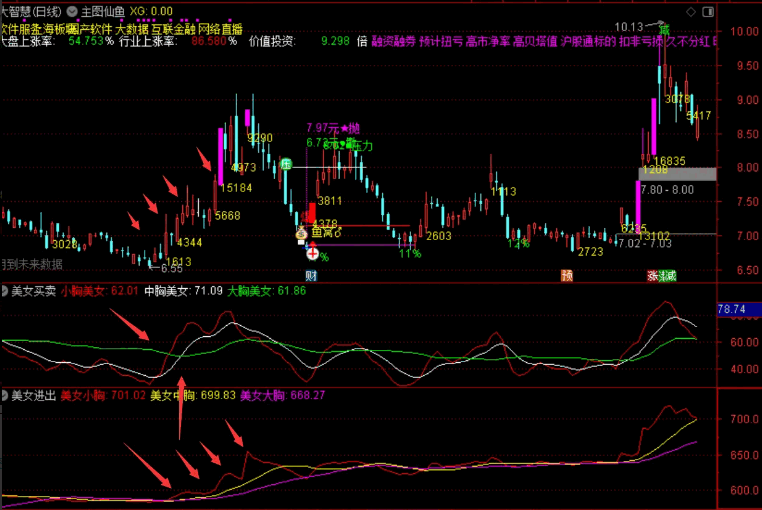Image resolution: width=762 pixels, height=510 pixels.
Task: Click the 54.753 market rise rate value
Action: 86,41
